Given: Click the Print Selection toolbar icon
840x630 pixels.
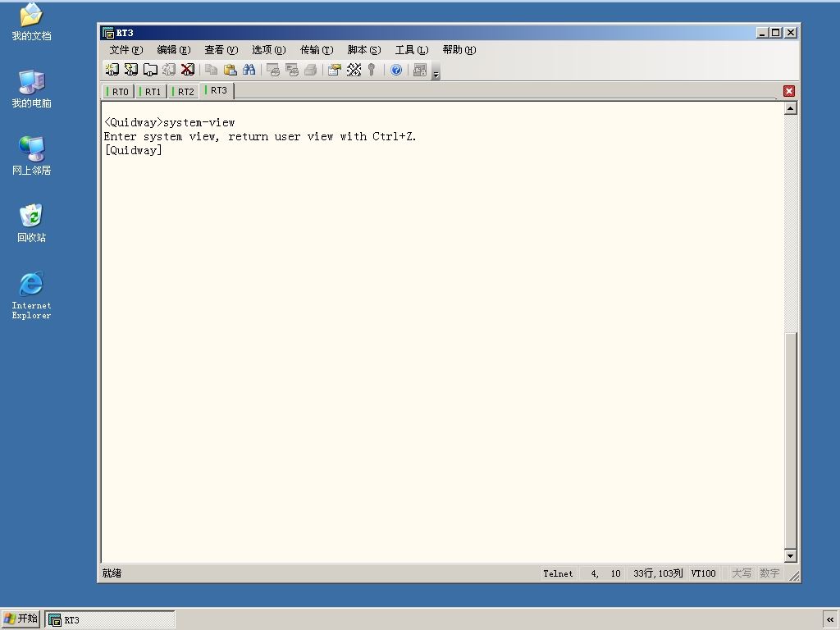Looking at the screenshot, I should (x=291, y=70).
